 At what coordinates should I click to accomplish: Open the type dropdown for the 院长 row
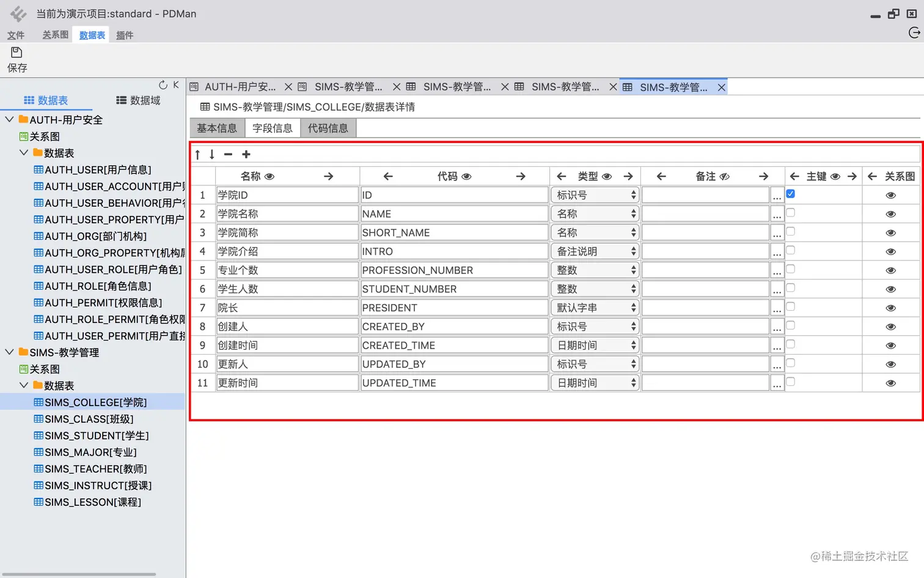click(595, 308)
